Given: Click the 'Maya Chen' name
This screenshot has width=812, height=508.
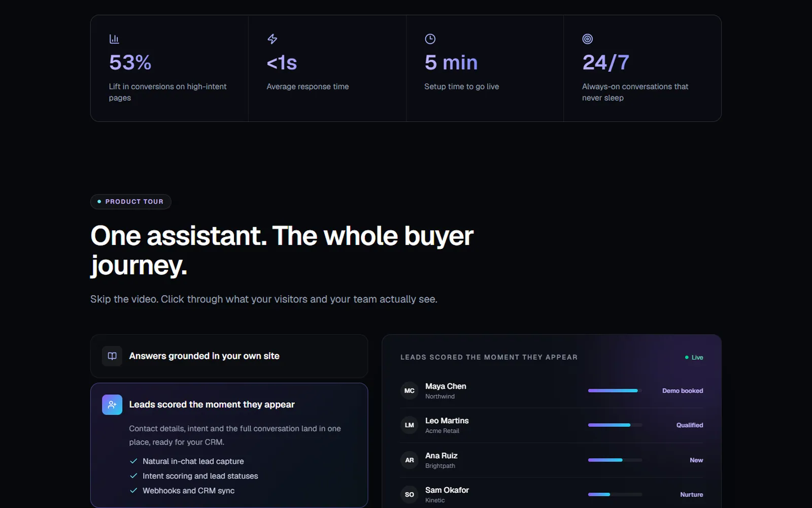Looking at the screenshot, I should click(446, 386).
